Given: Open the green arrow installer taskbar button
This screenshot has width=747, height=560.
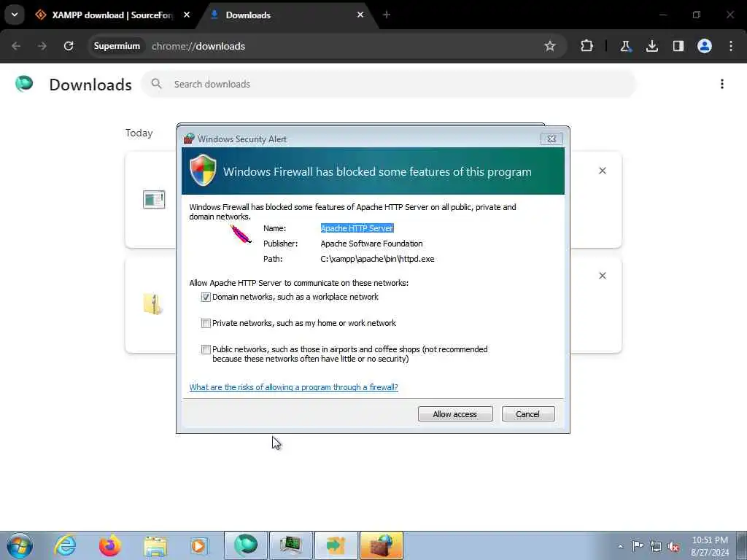Looking at the screenshot, I should 336,545.
